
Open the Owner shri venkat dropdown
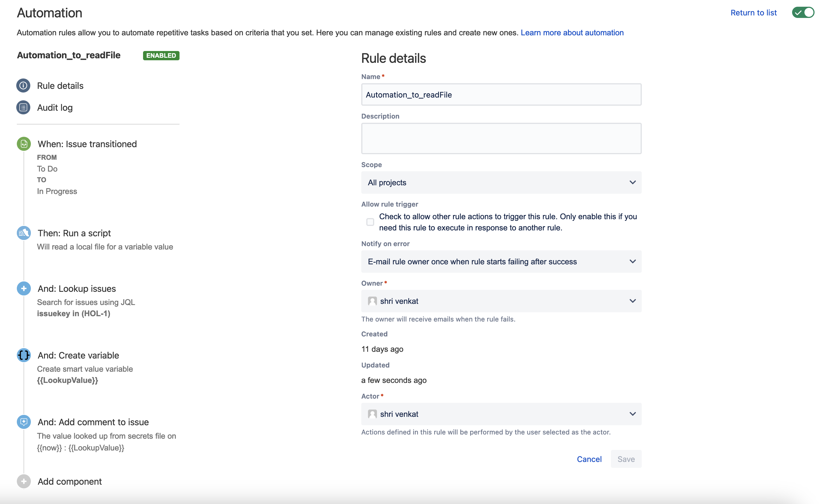(x=501, y=301)
